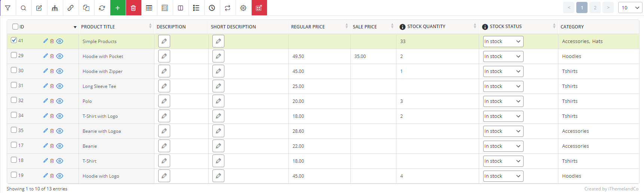View the Polo product via eye icon
644x193 pixels.
click(60, 101)
